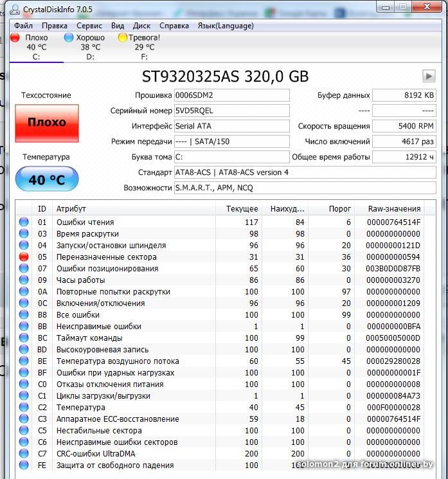This screenshot has height=479, width=448.
Task: Click the Буква тома field C:
Action: [232, 157]
